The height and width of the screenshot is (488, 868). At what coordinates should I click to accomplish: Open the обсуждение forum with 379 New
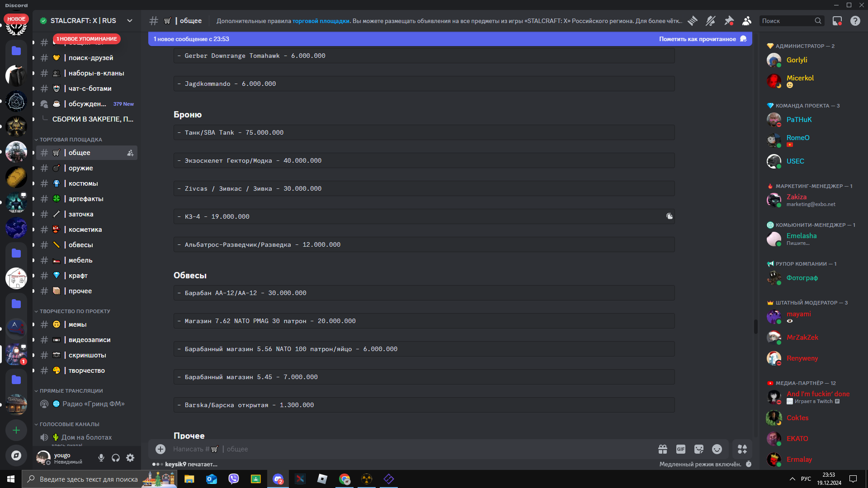coord(87,104)
